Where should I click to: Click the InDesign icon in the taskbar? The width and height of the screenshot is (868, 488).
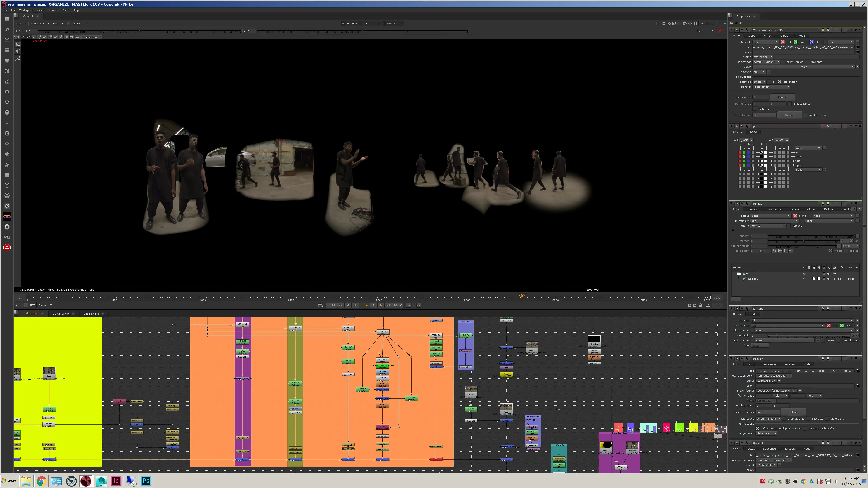click(116, 481)
